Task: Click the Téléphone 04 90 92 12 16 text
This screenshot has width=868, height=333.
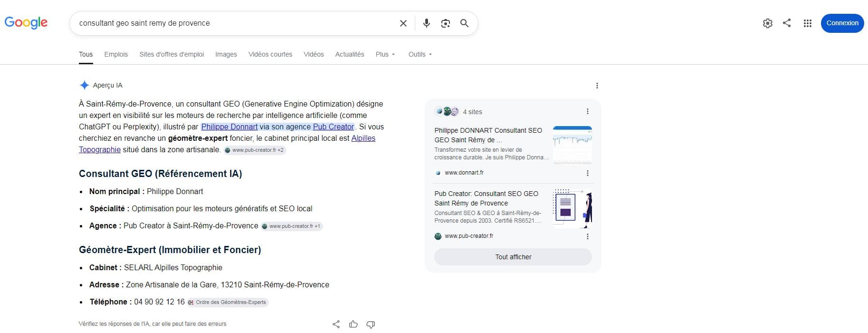Action: [x=137, y=302]
